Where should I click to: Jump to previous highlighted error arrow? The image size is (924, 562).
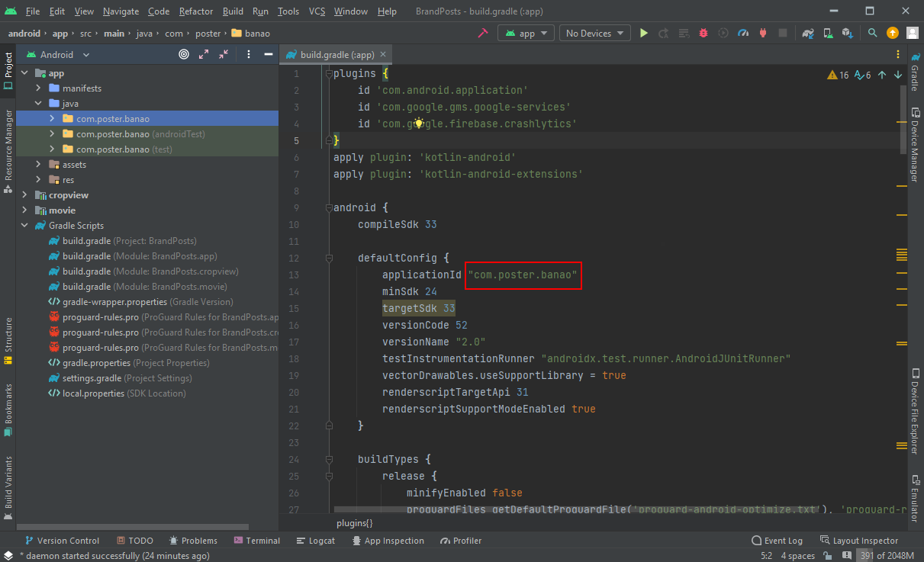(x=882, y=75)
